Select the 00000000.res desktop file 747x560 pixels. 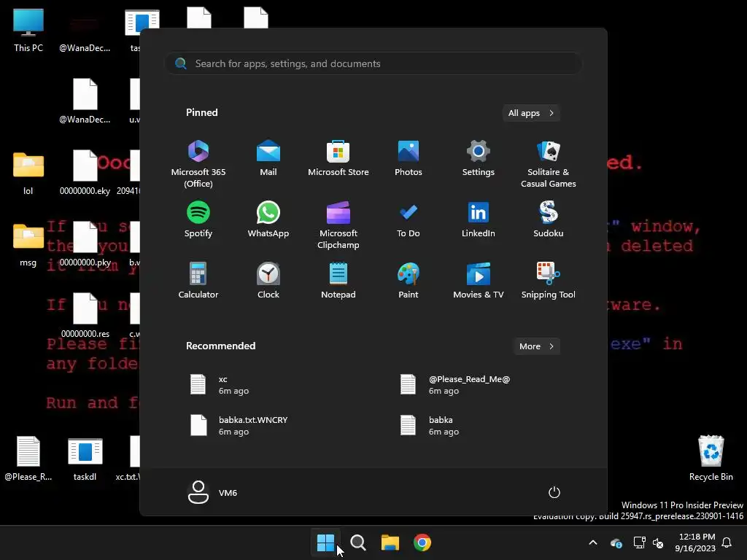(85, 316)
